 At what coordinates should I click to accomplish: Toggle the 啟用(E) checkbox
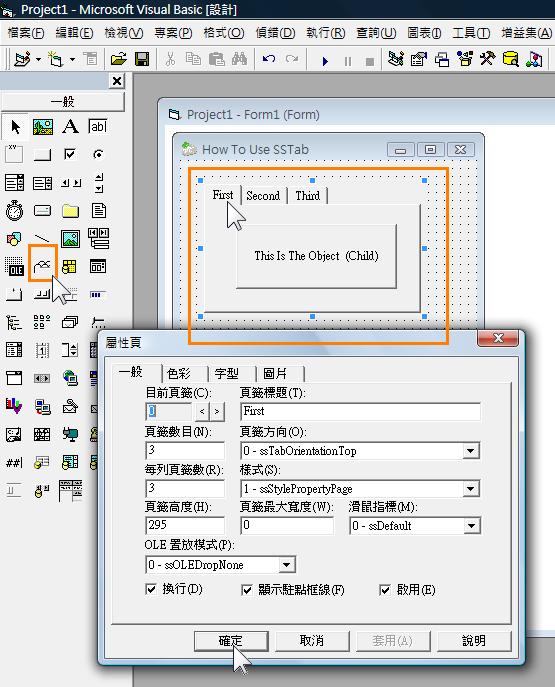tap(385, 590)
